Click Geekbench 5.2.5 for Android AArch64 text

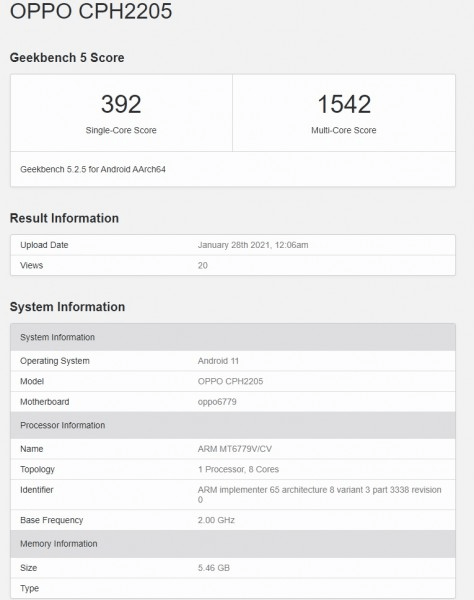click(x=93, y=169)
